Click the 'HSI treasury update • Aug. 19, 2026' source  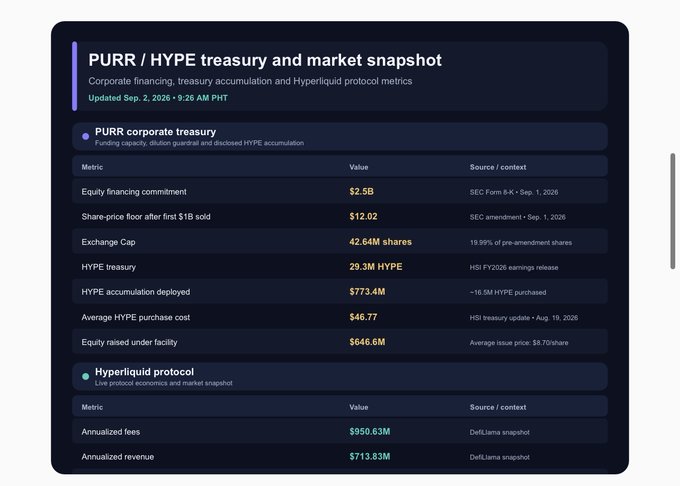(523, 318)
